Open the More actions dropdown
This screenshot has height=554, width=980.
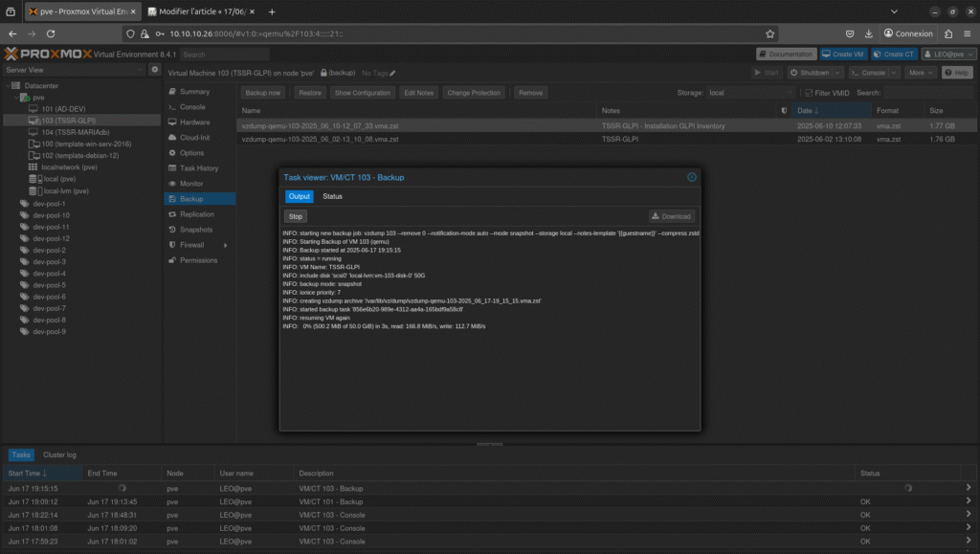point(921,73)
